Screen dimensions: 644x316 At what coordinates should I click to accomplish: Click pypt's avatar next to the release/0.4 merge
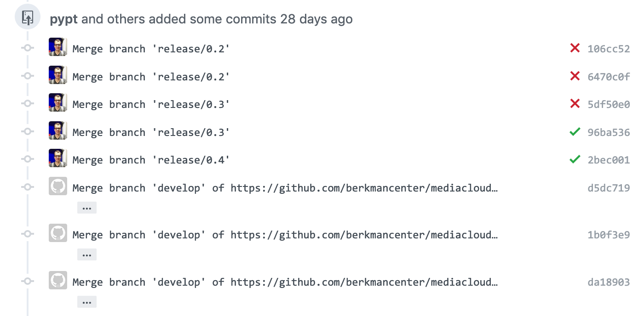[57, 158]
